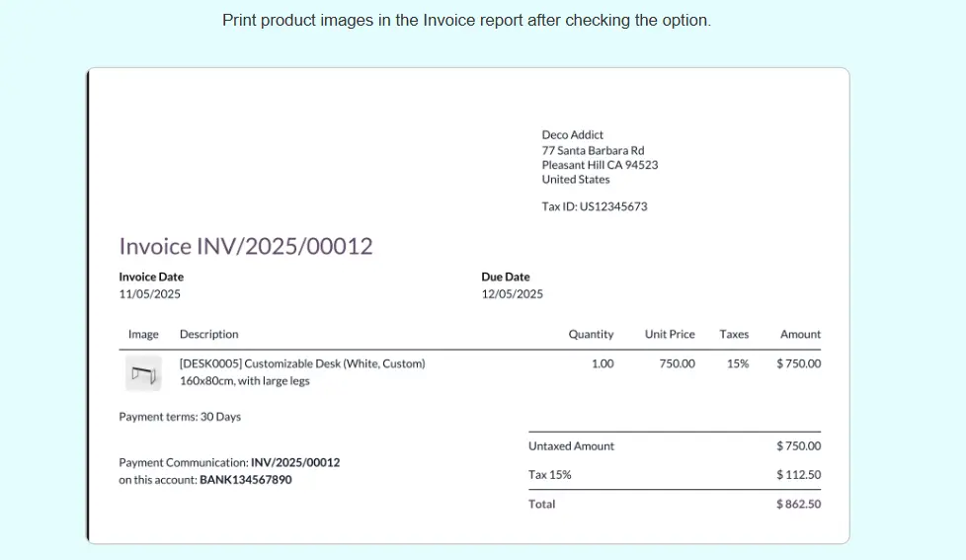The width and height of the screenshot is (966, 560).
Task: Click the 1.00 quantity value
Action: [x=602, y=363]
